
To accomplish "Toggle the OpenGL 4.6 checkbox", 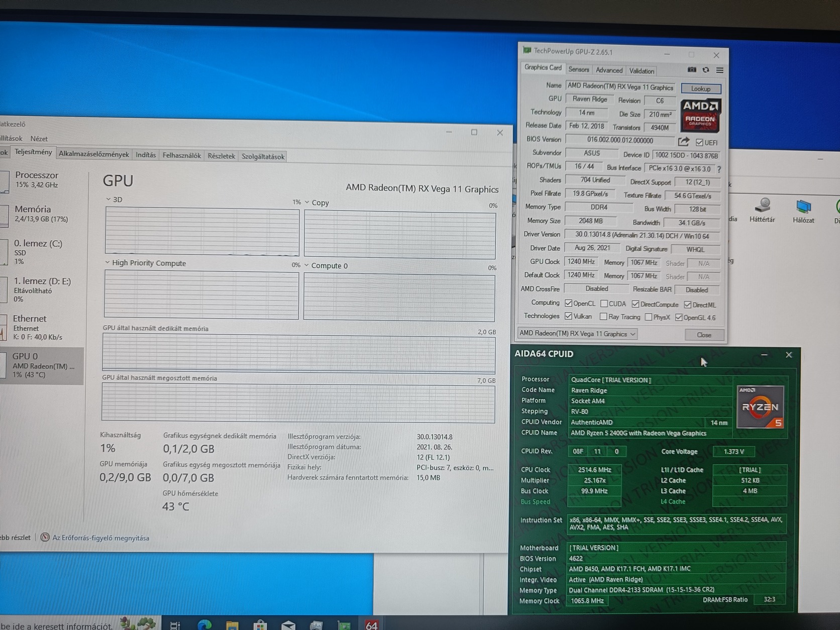I will [679, 317].
